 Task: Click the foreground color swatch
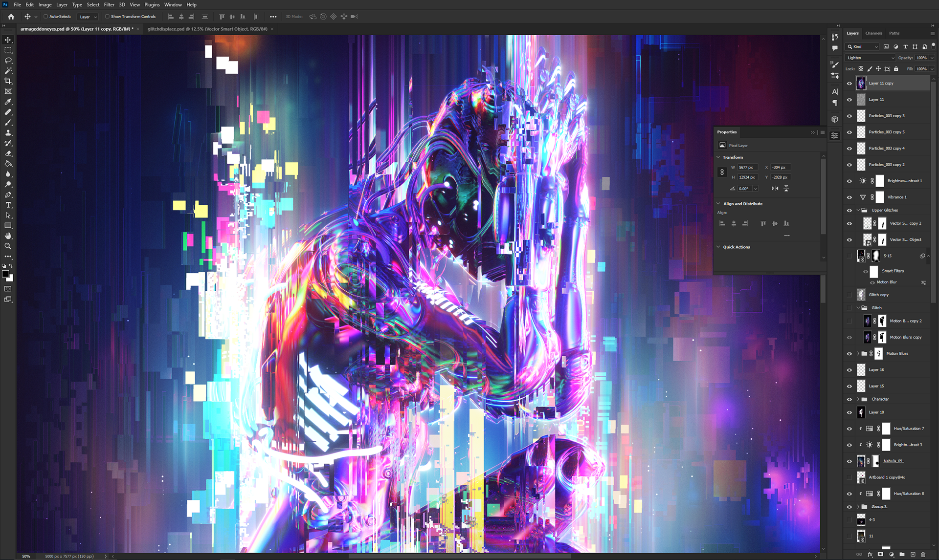(x=5, y=274)
